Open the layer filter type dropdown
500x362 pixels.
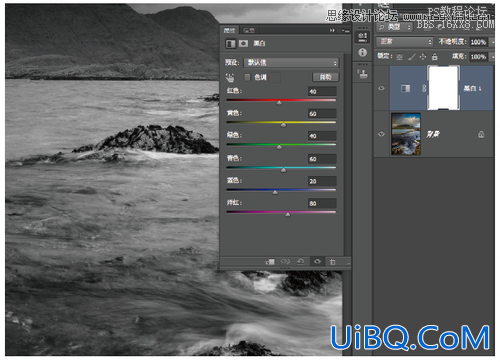(395, 27)
